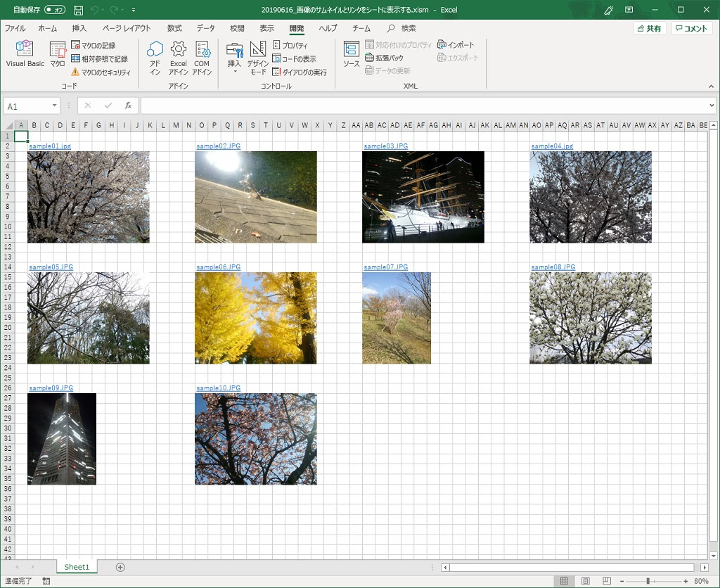Switch to the Formulas tab
720x588 pixels.
(x=174, y=28)
